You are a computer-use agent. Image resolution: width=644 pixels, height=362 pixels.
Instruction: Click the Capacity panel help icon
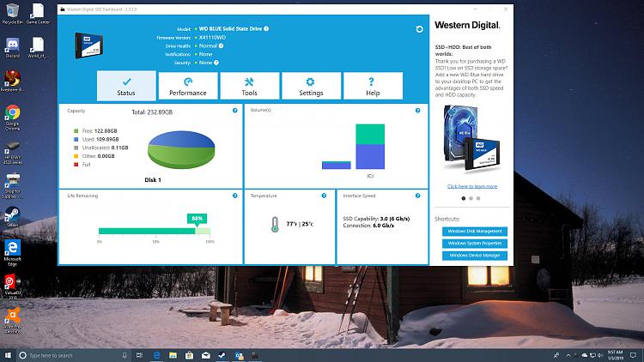pos(235,111)
